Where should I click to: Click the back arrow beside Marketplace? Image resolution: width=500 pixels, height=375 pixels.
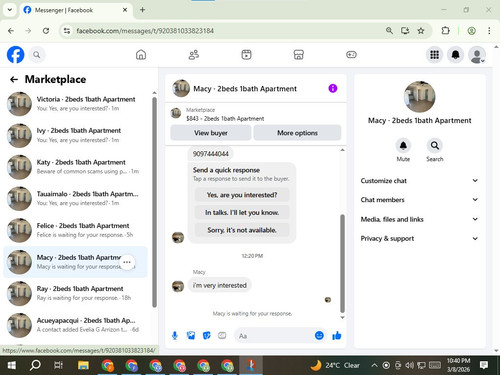(14, 79)
